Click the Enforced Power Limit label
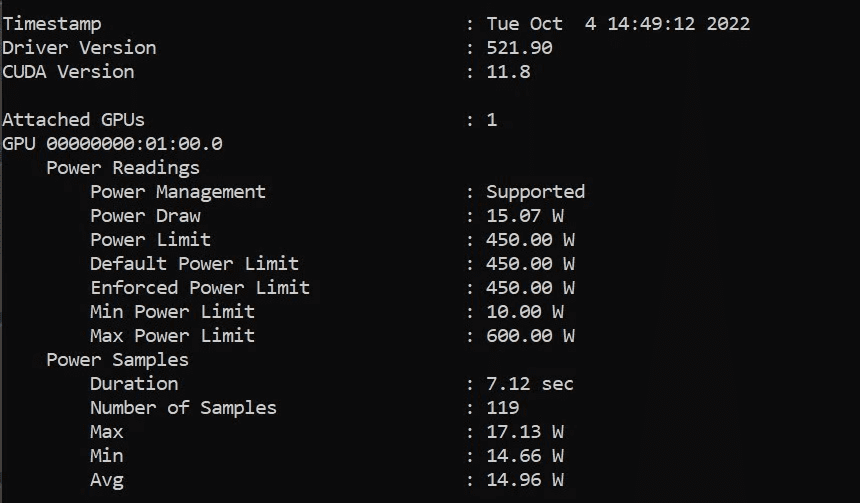 pos(200,288)
